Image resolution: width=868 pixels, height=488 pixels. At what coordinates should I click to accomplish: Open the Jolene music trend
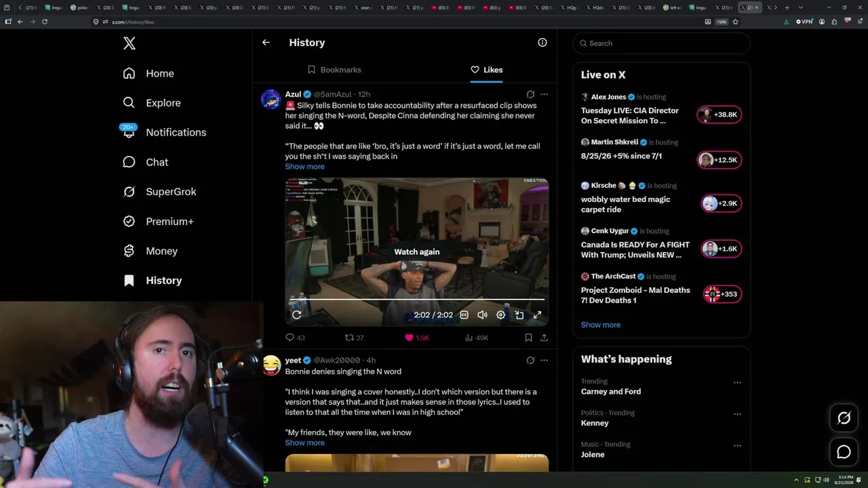[x=593, y=455]
